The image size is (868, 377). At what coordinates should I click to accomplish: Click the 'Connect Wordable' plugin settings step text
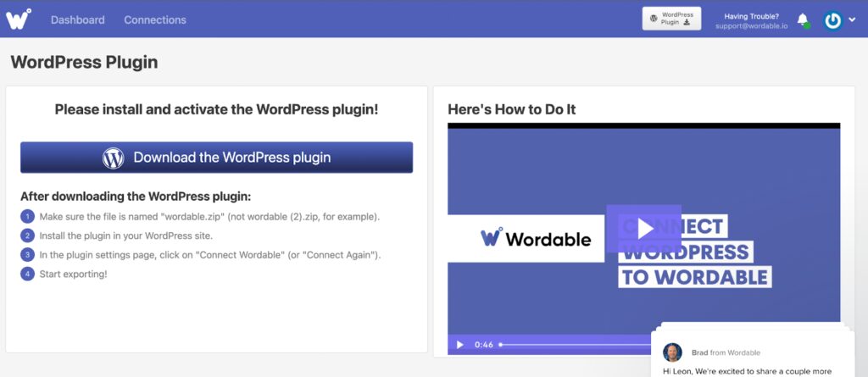(x=210, y=255)
